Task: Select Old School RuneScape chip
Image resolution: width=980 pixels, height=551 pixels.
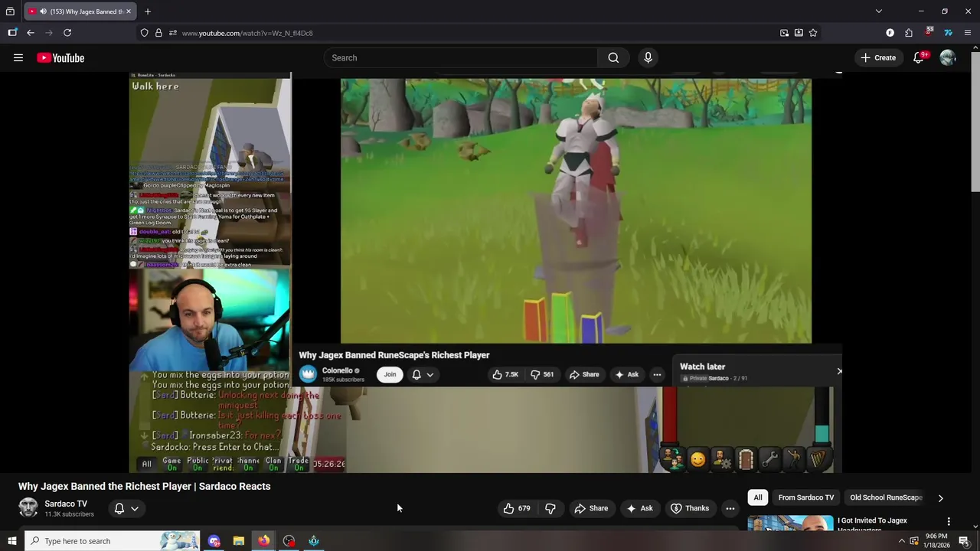Action: [886, 497]
